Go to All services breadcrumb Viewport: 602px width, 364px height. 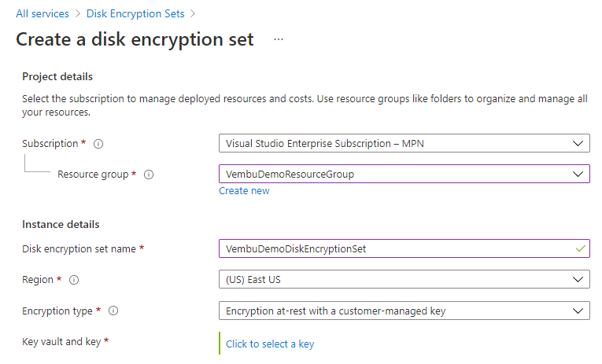42,13
